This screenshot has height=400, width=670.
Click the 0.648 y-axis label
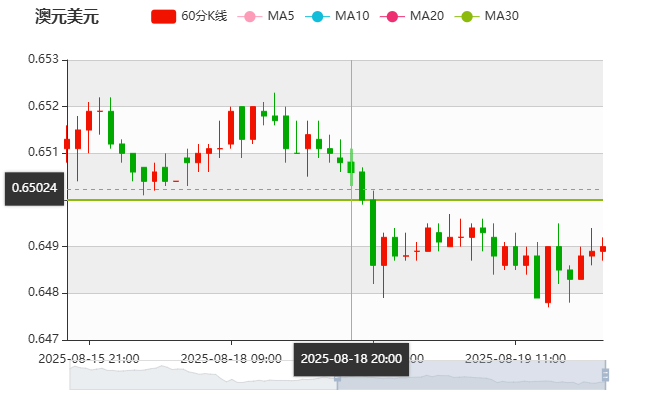43,292
